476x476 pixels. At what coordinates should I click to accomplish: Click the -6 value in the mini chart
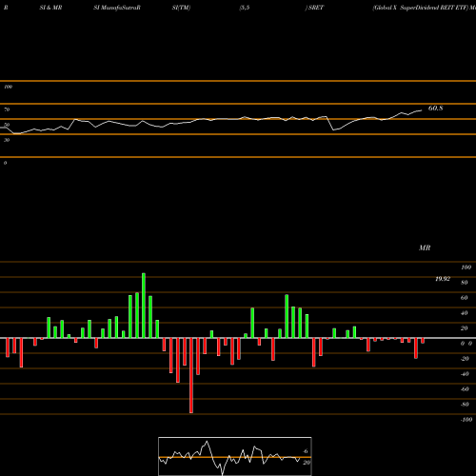(x=305, y=451)
